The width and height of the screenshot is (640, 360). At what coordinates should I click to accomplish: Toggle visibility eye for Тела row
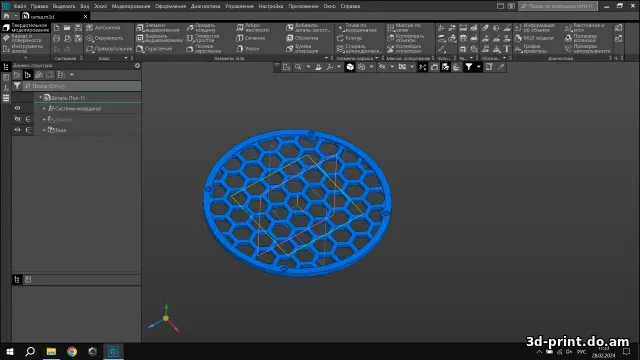[18, 130]
